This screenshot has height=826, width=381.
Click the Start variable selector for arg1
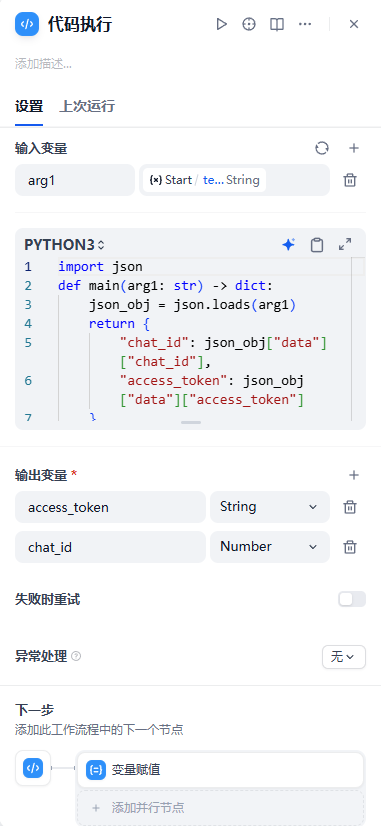click(234, 180)
